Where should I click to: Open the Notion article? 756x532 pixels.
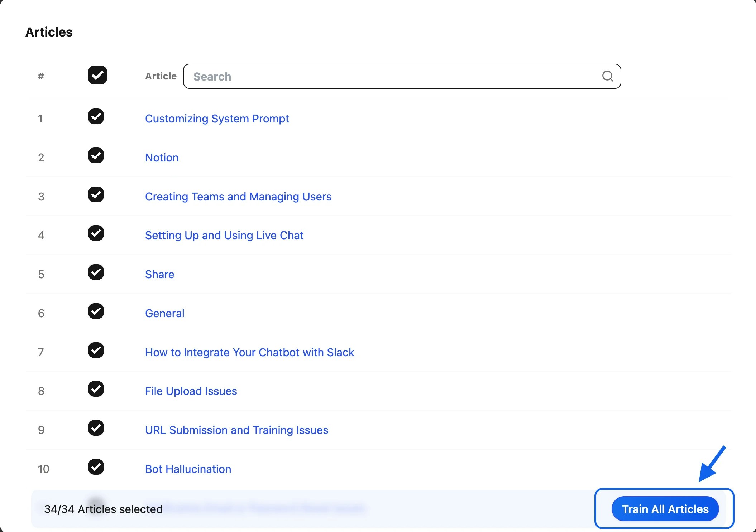point(162,158)
